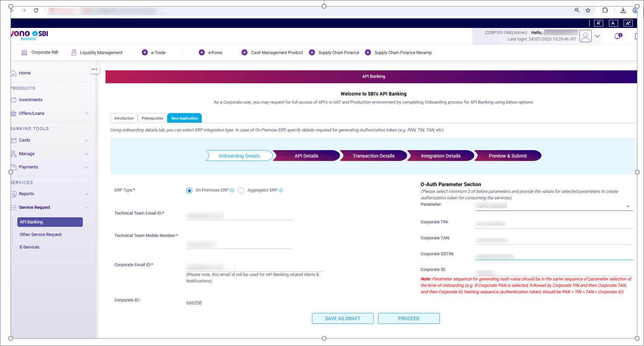Screen dimensions: 644x346
Task: Open E-Services in sidebar
Action: pos(30,247)
